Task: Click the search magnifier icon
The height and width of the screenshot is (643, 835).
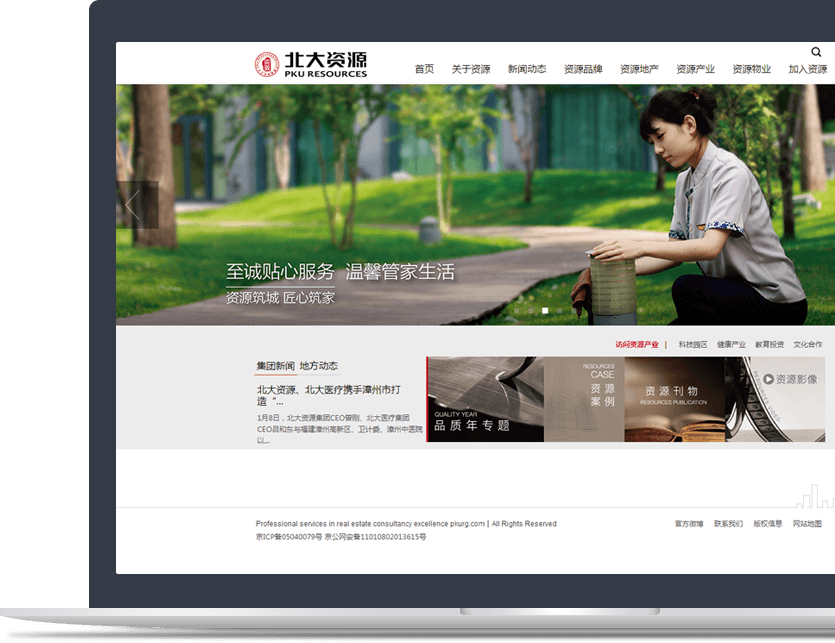Action: (816, 52)
